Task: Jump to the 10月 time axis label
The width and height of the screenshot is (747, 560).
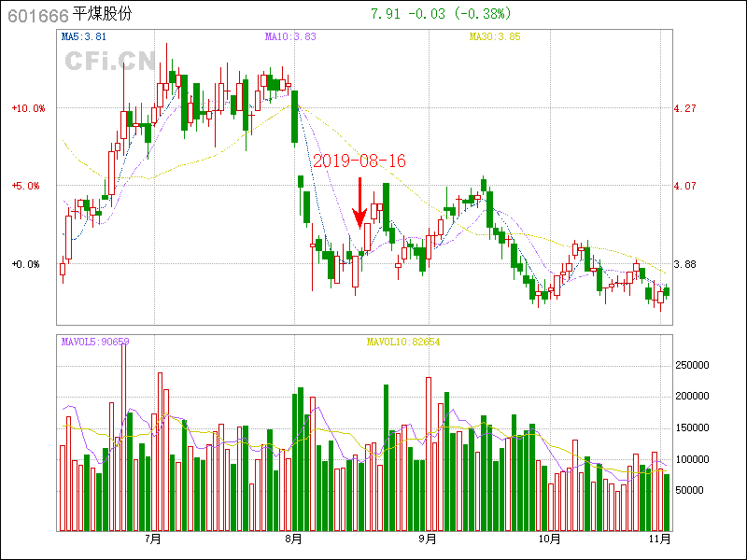Action: point(549,539)
